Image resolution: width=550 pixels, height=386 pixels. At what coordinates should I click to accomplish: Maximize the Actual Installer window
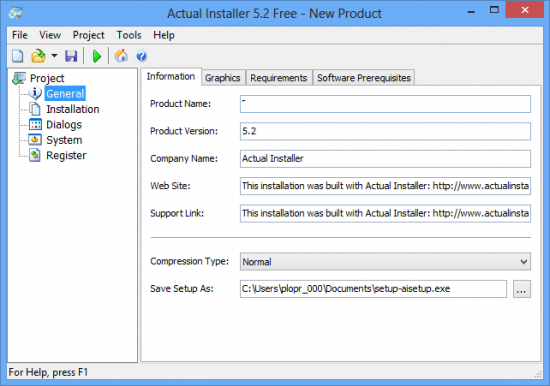(x=494, y=10)
